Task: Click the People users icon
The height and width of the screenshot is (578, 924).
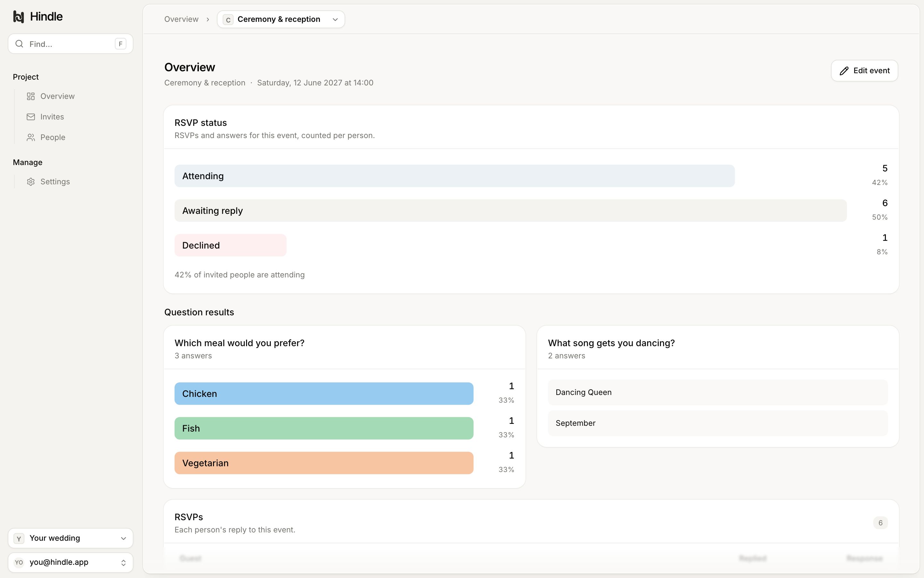Action: 31,138
